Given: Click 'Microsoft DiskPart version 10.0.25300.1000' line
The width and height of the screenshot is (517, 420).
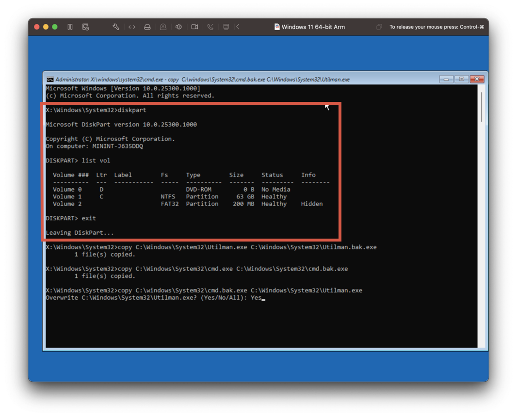Looking at the screenshot, I should click(121, 125).
